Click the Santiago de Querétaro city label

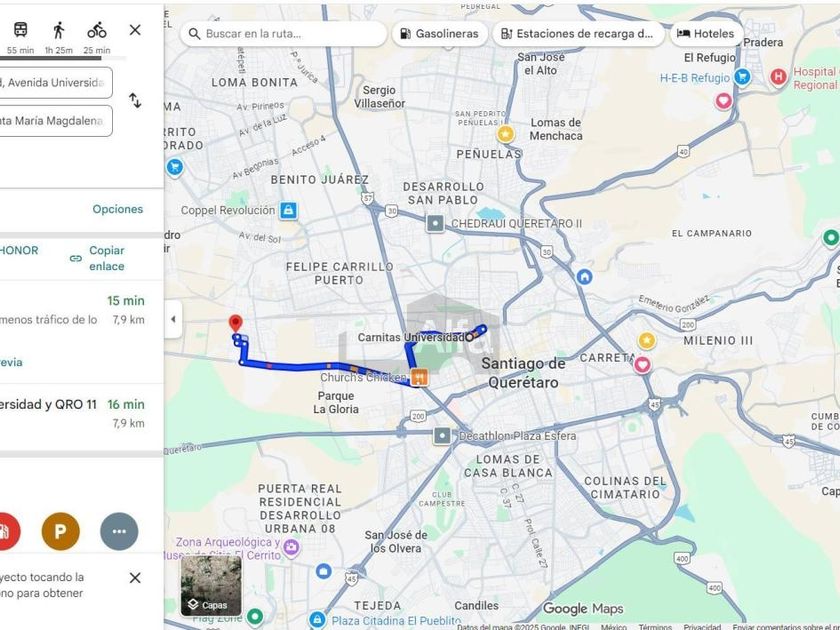523,373
